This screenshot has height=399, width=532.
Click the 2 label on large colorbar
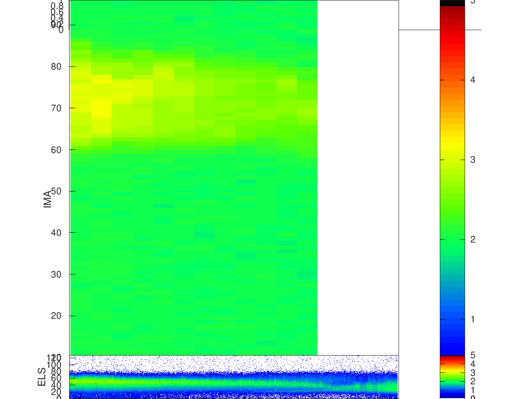(473, 239)
